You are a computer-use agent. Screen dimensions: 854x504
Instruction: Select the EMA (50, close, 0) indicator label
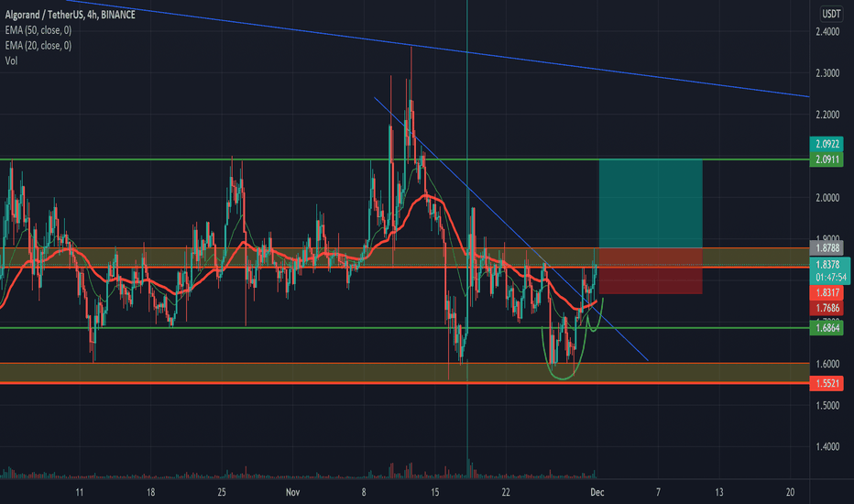pyautogui.click(x=38, y=30)
